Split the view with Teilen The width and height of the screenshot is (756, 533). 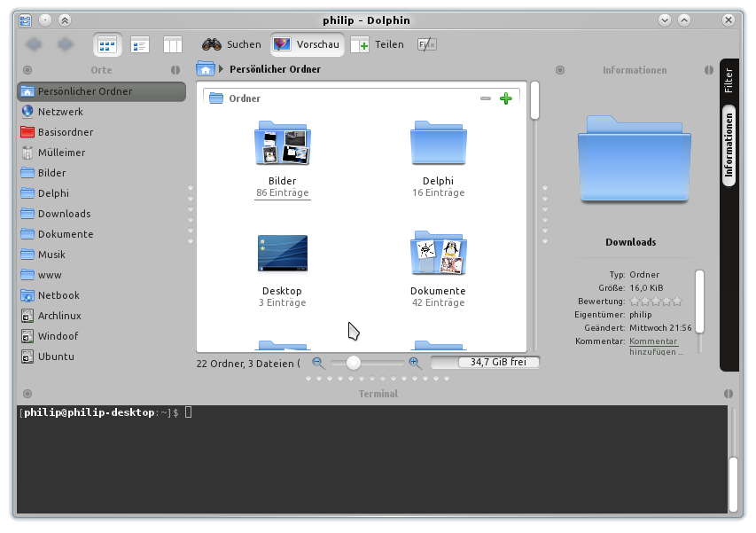[378, 44]
